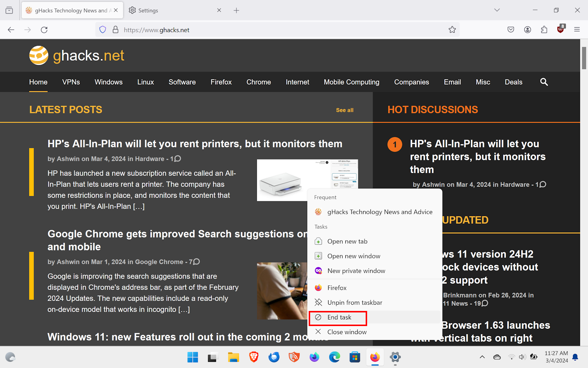Close the gHacks Technology News tab
This screenshot has height=368, width=588.
coord(116,10)
